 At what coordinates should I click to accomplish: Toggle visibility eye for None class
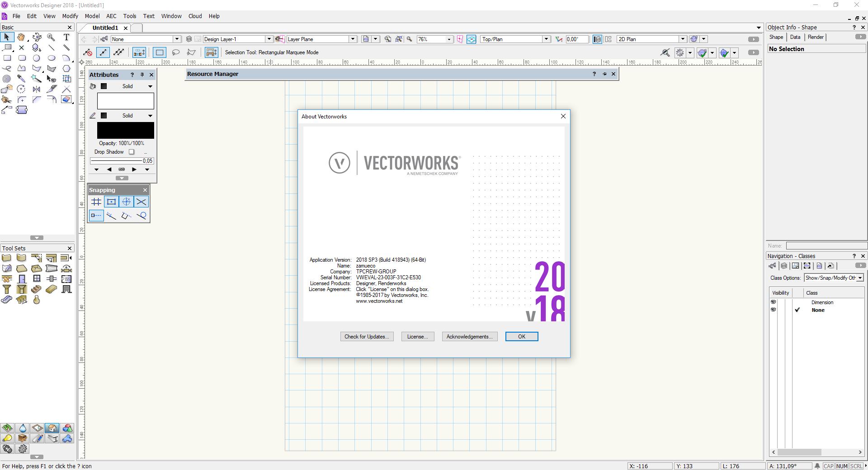[x=773, y=310]
